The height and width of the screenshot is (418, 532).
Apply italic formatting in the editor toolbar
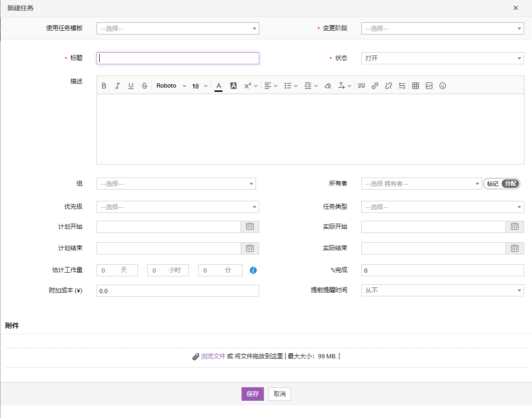[117, 86]
